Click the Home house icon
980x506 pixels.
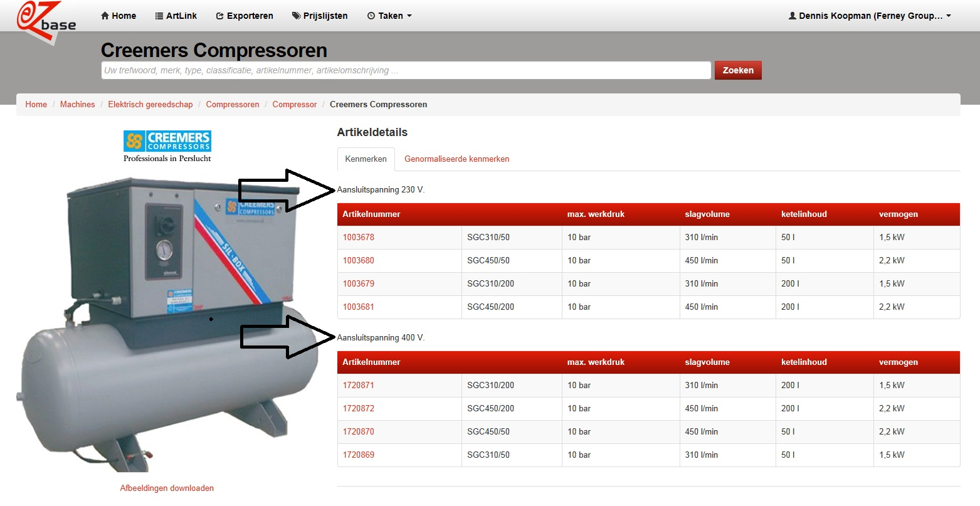click(x=105, y=16)
